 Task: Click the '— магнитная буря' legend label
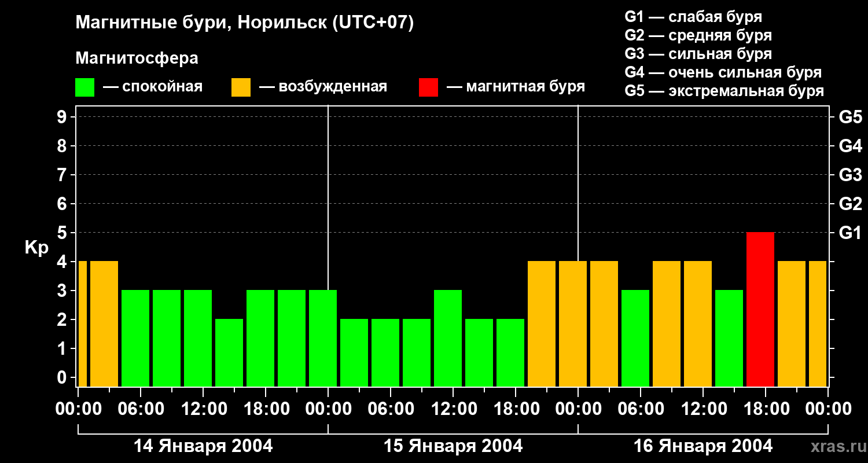(516, 87)
